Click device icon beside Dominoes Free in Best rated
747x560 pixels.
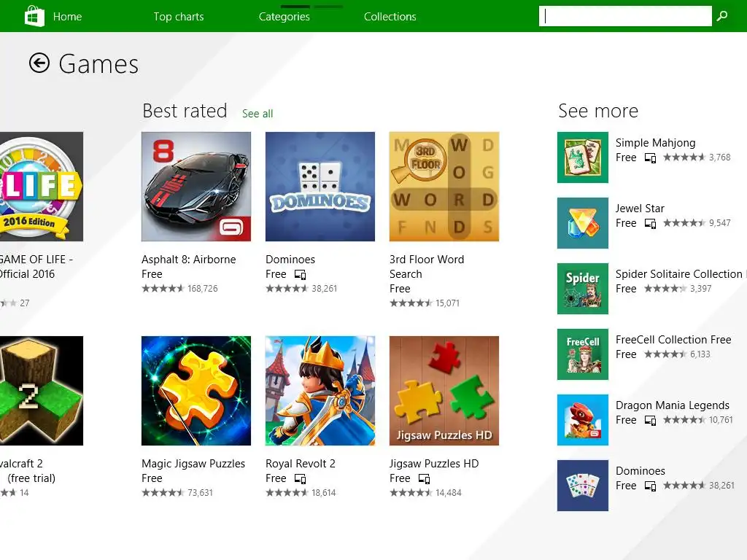(300, 275)
